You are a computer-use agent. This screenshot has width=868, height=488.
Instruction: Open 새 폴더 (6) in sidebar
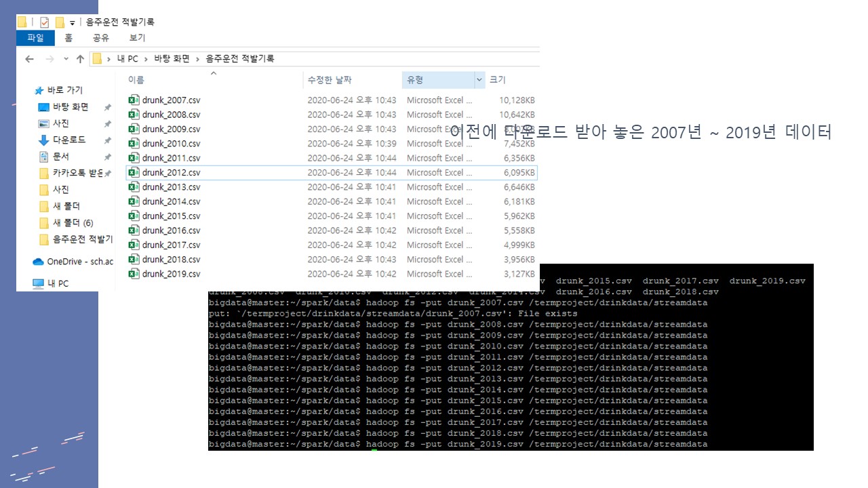(x=73, y=223)
